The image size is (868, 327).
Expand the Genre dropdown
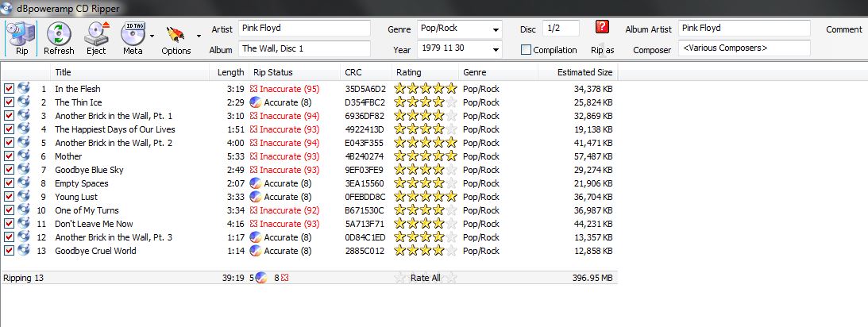click(496, 29)
